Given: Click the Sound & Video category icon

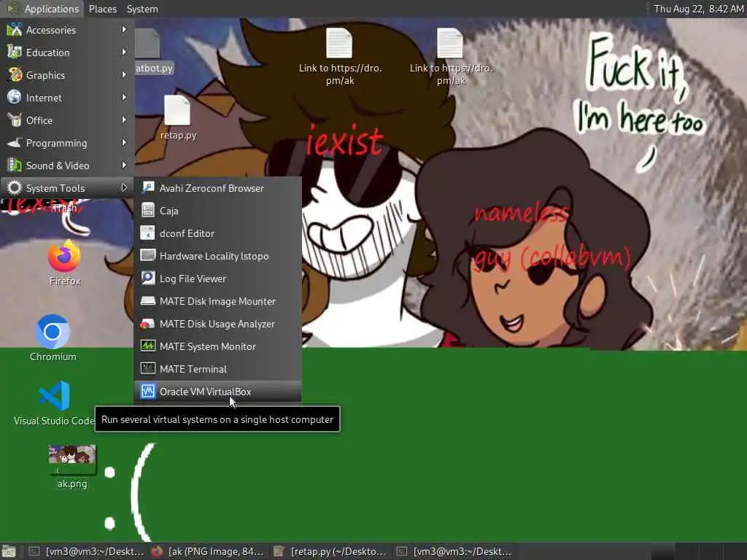Looking at the screenshot, I should (15, 166).
